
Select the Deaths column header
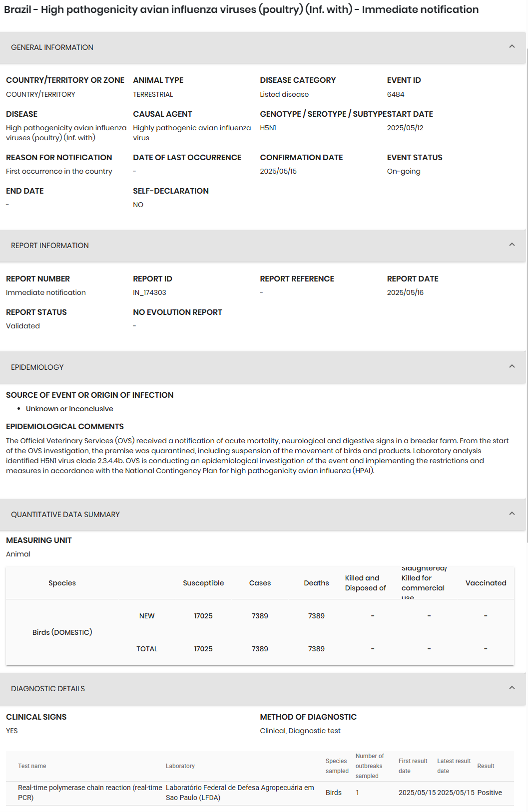coord(316,583)
